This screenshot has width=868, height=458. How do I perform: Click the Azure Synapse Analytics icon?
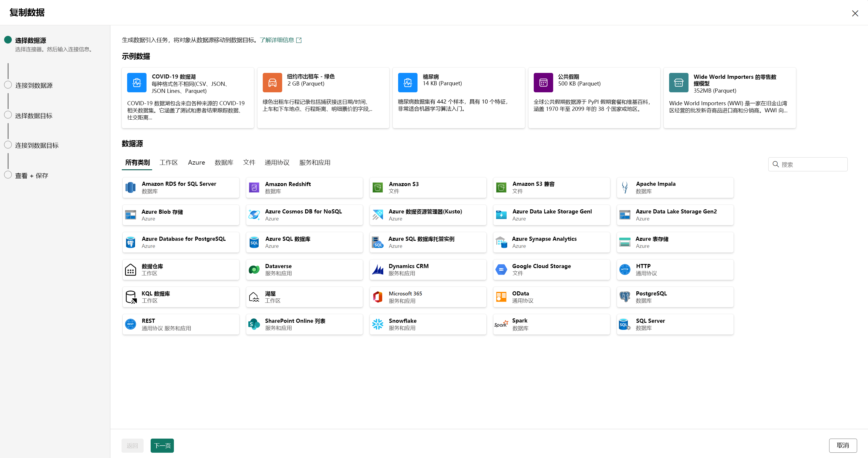pyautogui.click(x=501, y=242)
